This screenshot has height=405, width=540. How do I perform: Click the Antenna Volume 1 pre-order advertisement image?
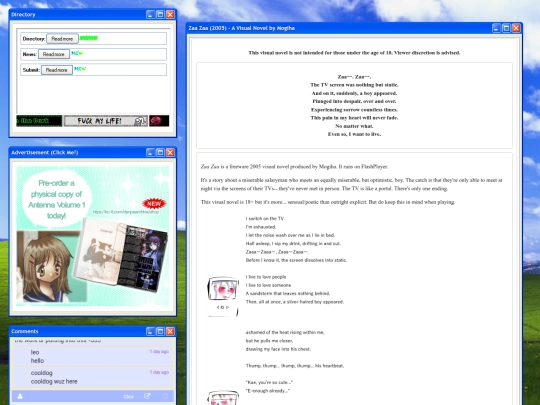point(93,236)
